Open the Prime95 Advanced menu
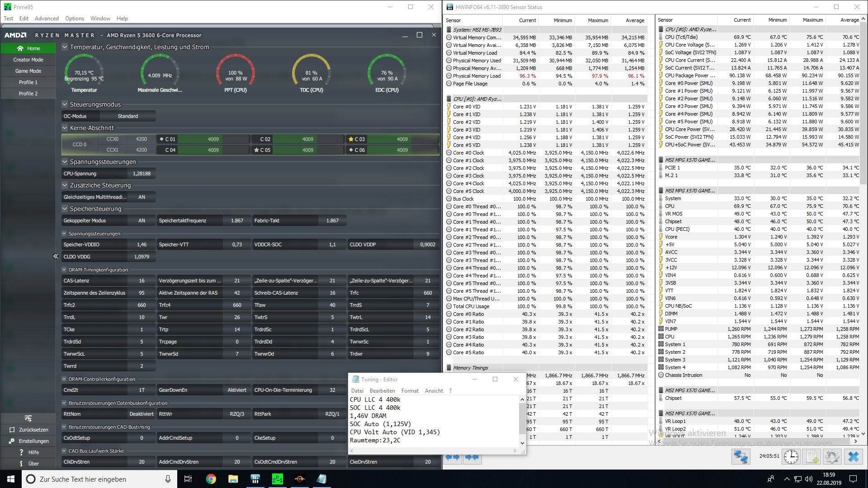 coord(47,19)
